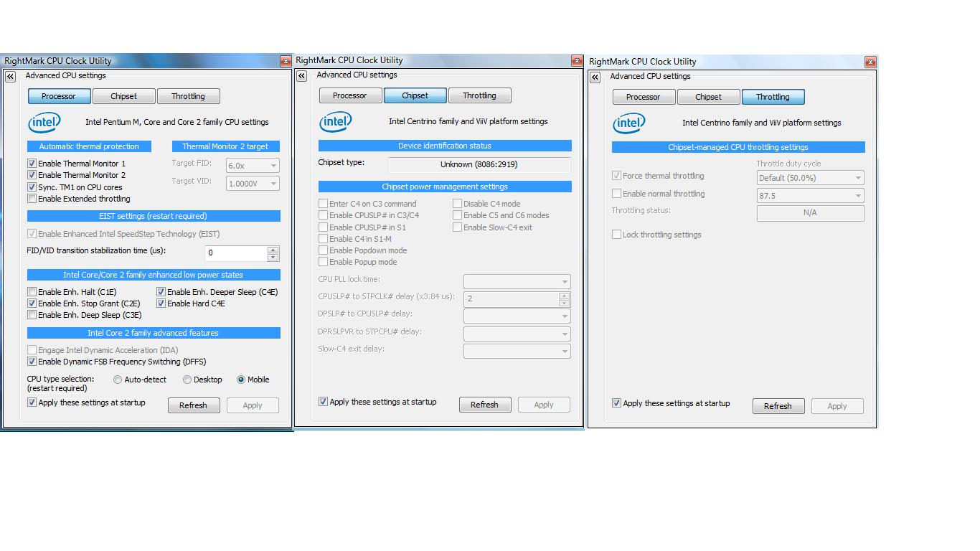The height and width of the screenshot is (551, 980).
Task: Click Refresh in right Throttling window
Action: click(x=778, y=406)
